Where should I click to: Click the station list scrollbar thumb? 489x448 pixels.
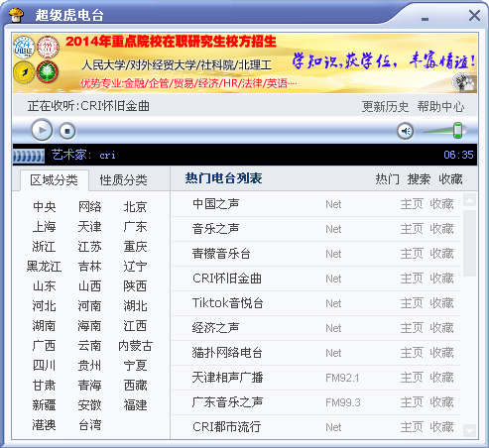pyautogui.click(x=469, y=243)
